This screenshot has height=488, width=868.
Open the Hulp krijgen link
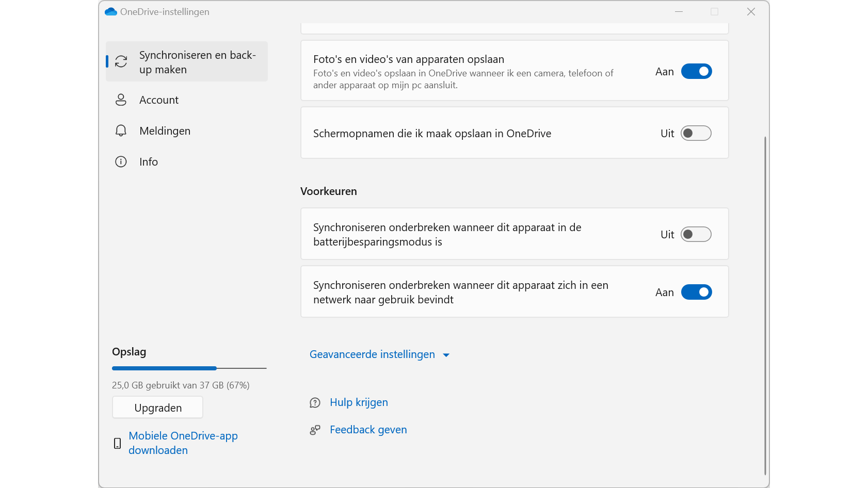pos(359,402)
